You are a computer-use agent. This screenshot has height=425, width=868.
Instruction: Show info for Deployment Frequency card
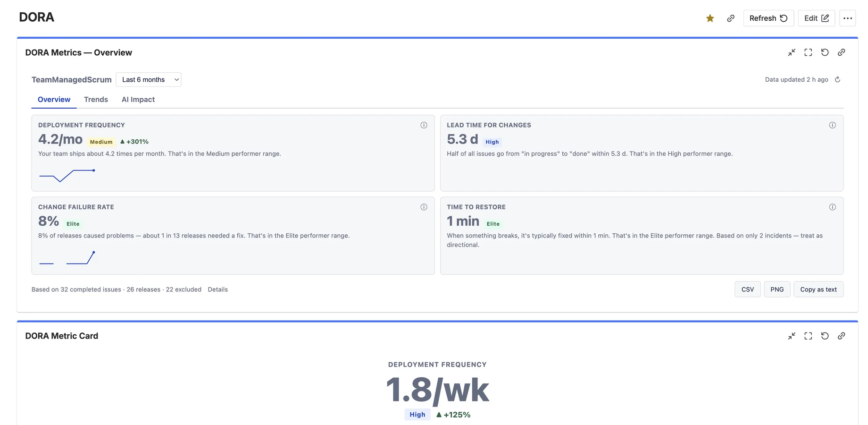(x=424, y=125)
